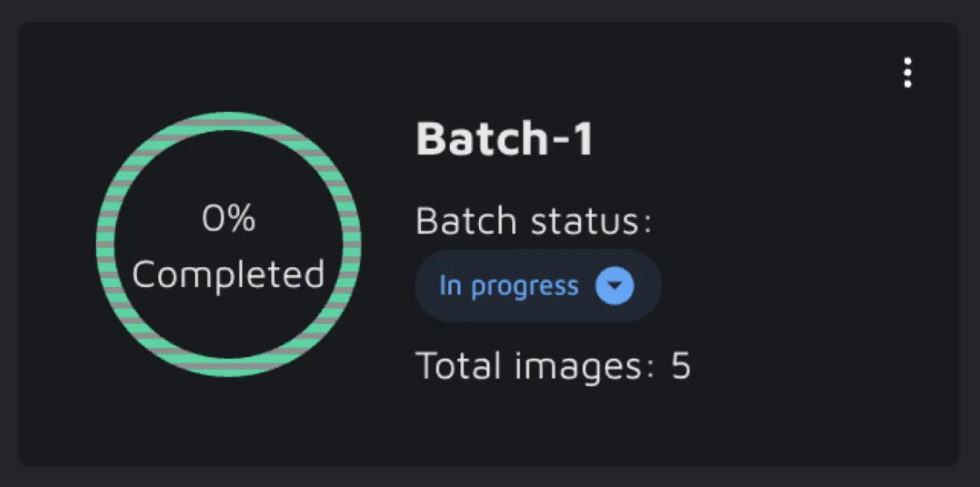
Task: Click the 0% percentage text
Action: (228, 218)
